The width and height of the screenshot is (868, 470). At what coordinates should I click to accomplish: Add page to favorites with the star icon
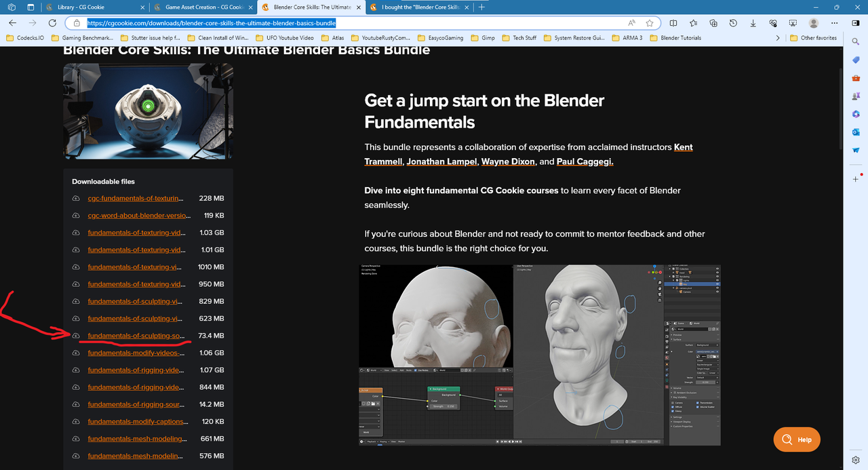[650, 22]
